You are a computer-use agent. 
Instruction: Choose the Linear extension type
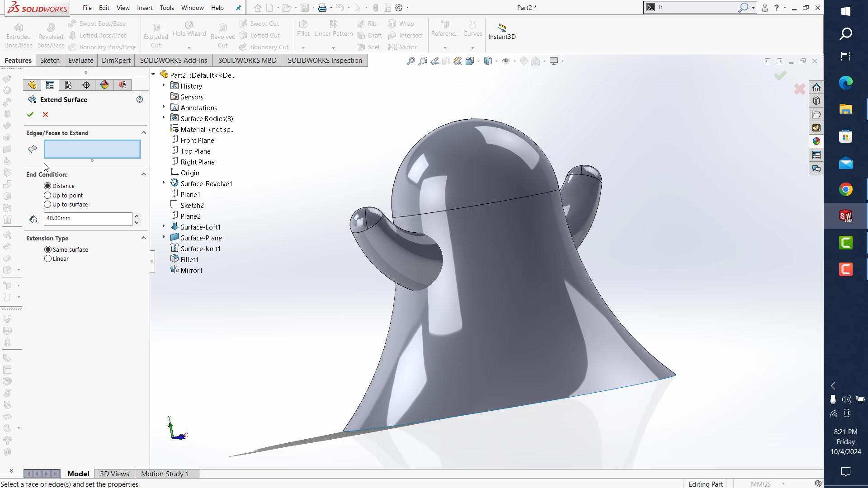point(48,258)
